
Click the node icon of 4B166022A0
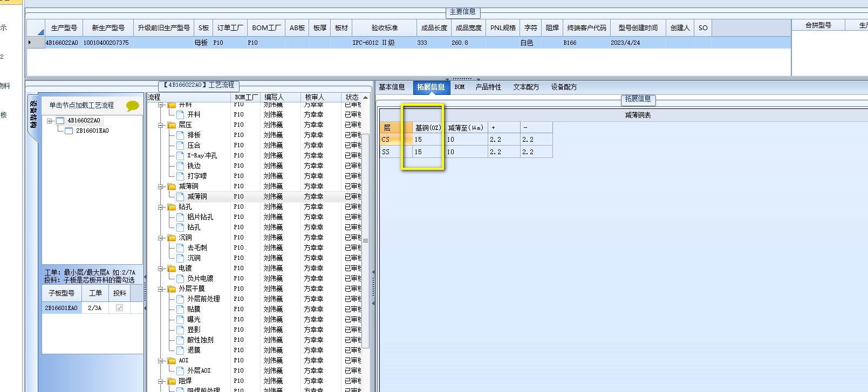point(60,121)
